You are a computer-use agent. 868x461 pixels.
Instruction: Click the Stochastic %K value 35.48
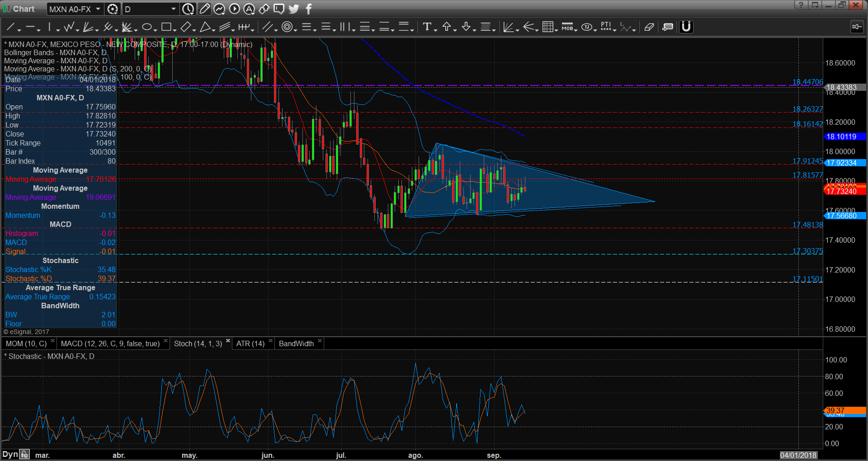point(106,269)
